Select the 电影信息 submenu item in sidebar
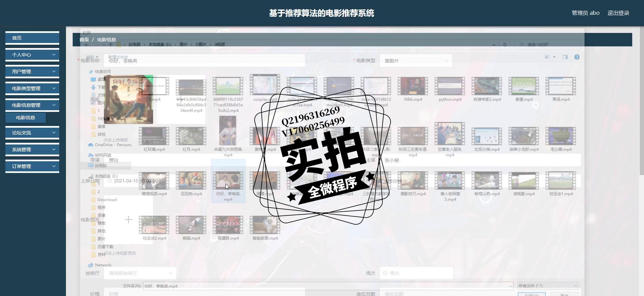Image resolution: width=644 pixels, height=296 pixels. 26,118
